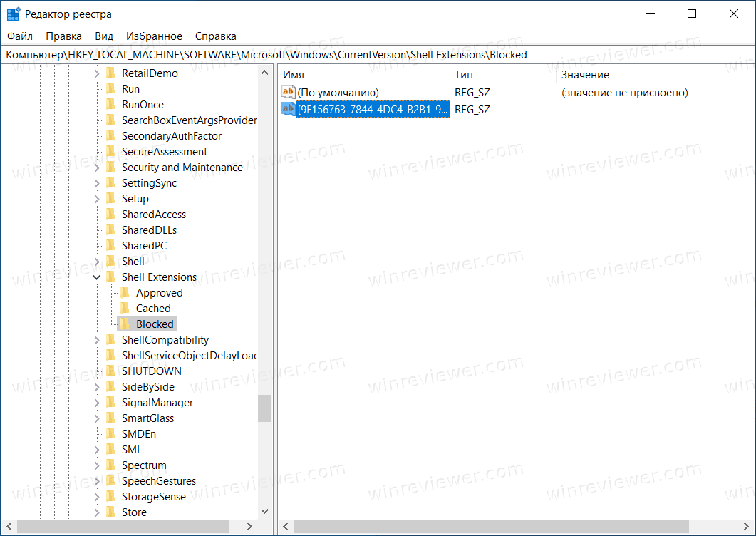Screen dimensions: 756x536
Task: Select the SignalManager key label
Action: [x=157, y=403]
